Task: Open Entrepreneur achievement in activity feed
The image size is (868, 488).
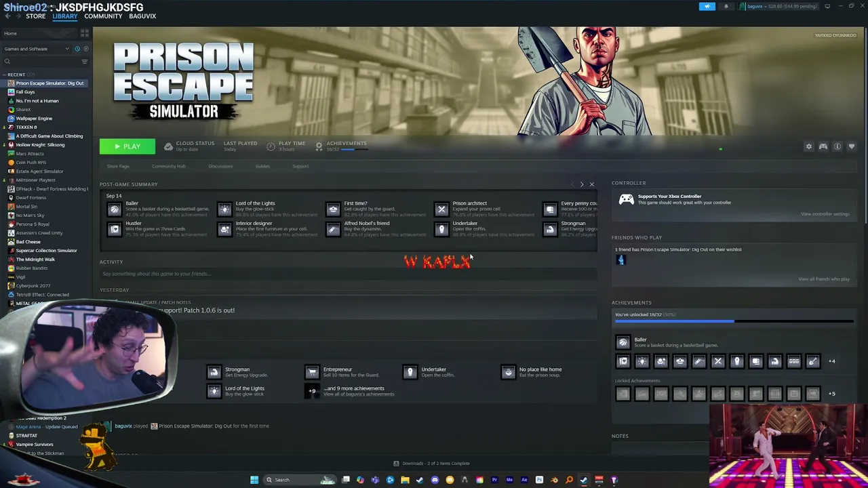Action: (312, 372)
